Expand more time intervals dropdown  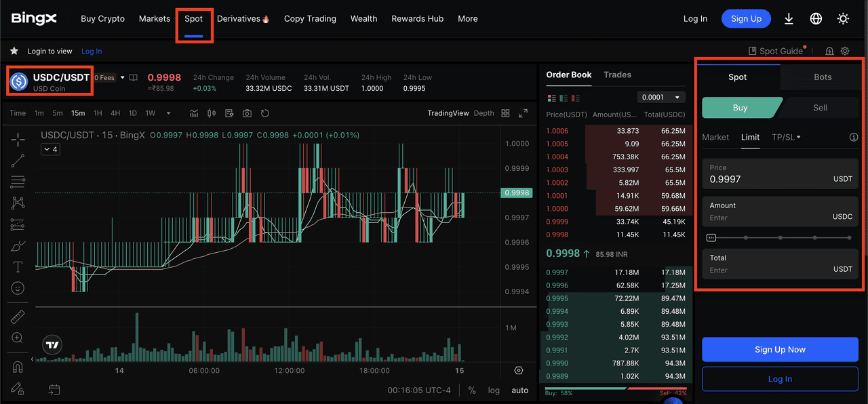pyautogui.click(x=169, y=113)
